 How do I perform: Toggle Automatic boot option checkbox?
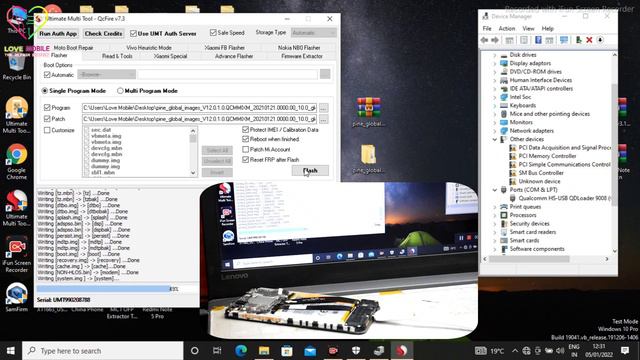47,75
